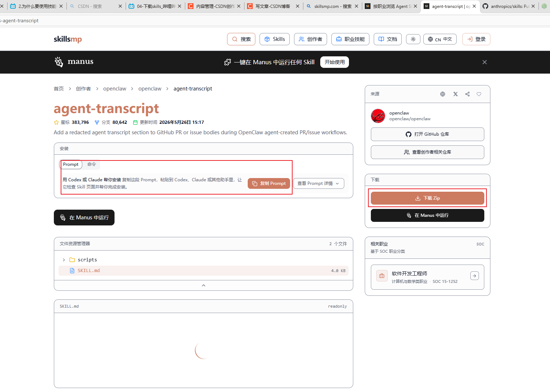Click the openclaw/openclaw repo name
This screenshot has width=550, height=392.
point(410,119)
